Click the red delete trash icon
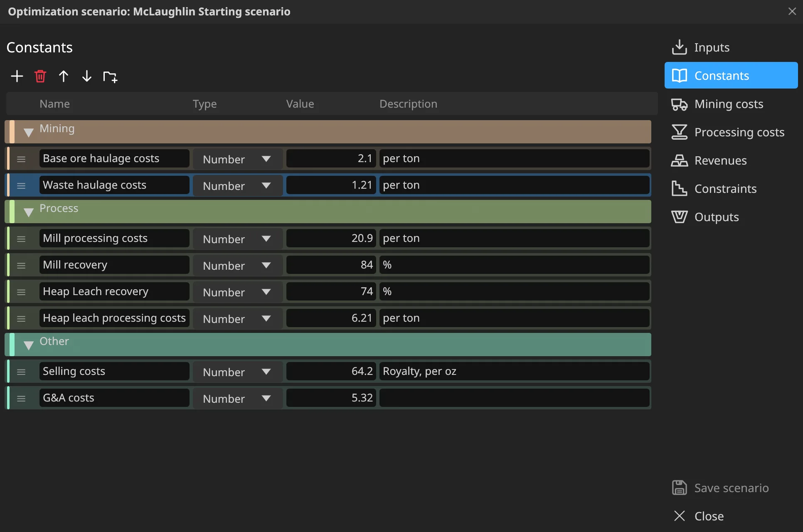Screen dimensions: 803x532 pyautogui.click(x=40, y=76)
